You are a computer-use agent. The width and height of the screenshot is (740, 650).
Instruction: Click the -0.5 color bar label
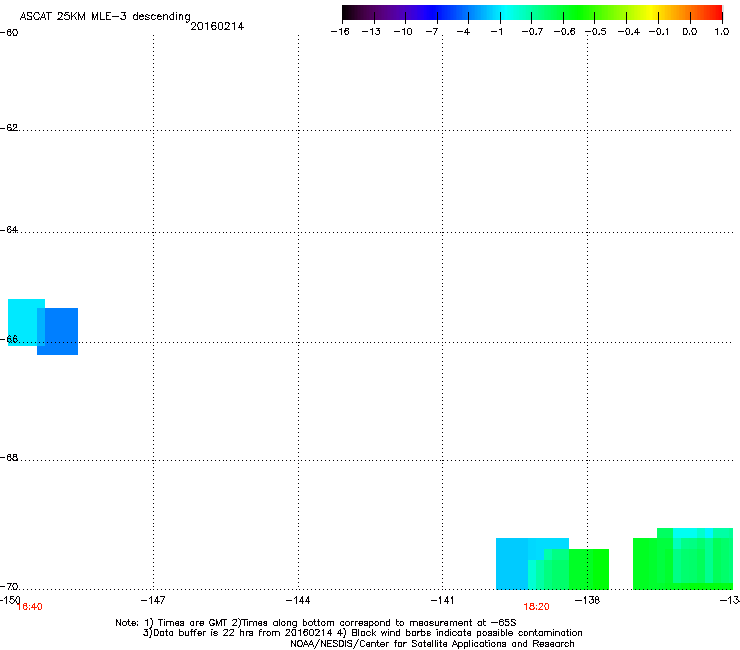(596, 32)
